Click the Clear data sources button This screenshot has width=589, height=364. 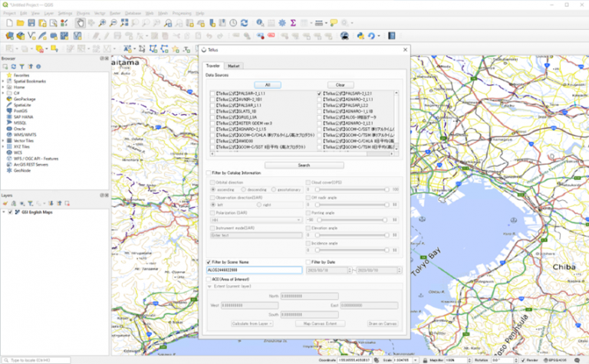(341, 85)
